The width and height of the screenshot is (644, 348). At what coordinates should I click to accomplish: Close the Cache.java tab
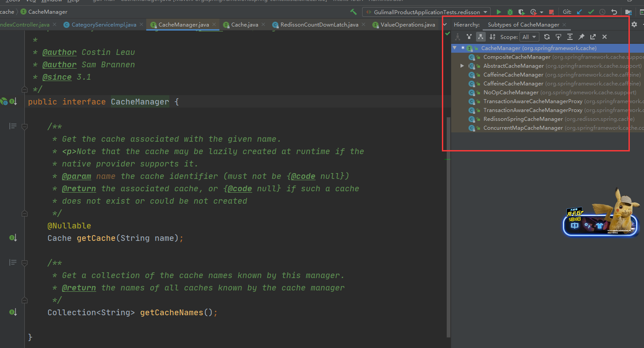coord(263,25)
